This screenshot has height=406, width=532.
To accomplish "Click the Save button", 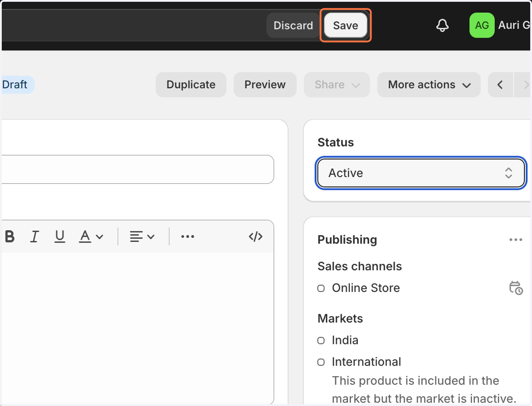I will (x=345, y=25).
